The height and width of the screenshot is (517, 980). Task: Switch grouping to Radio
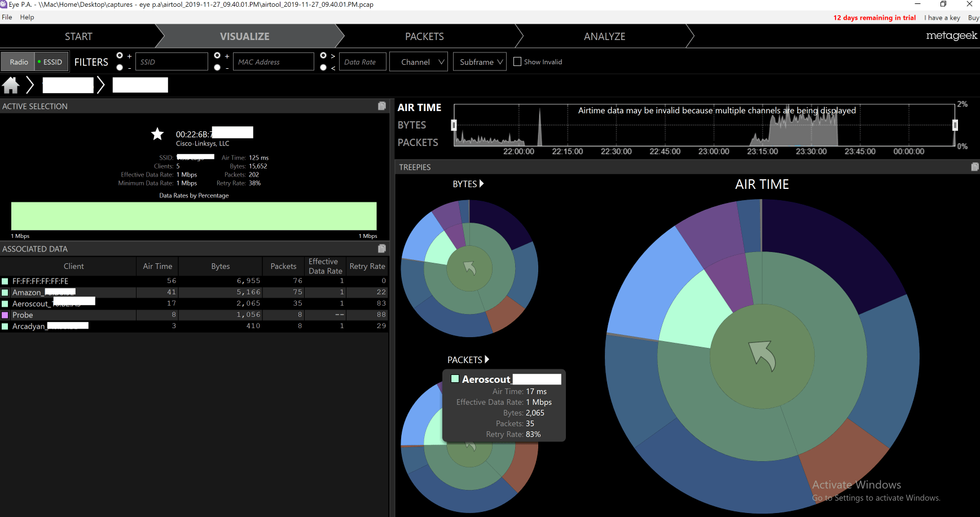coord(19,62)
